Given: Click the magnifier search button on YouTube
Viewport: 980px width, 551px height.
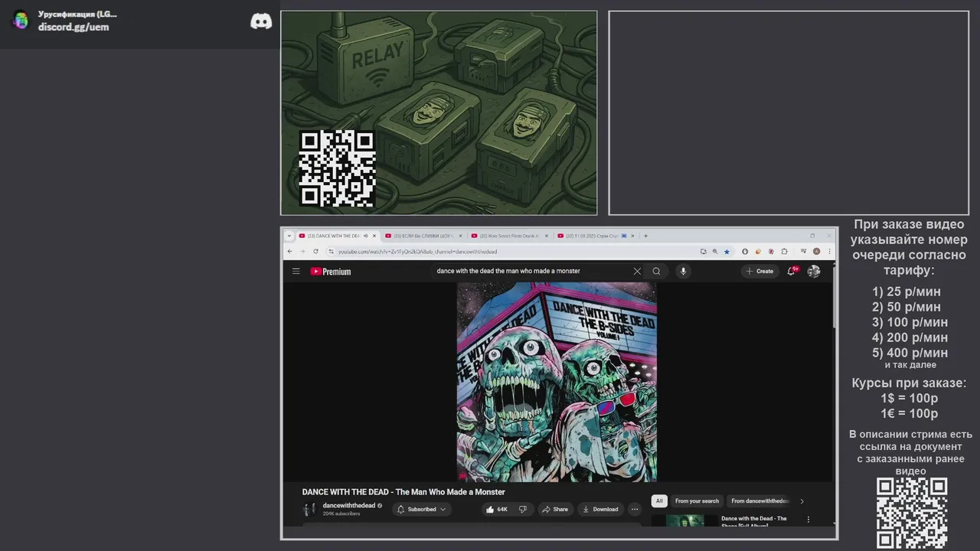Looking at the screenshot, I should point(656,271).
